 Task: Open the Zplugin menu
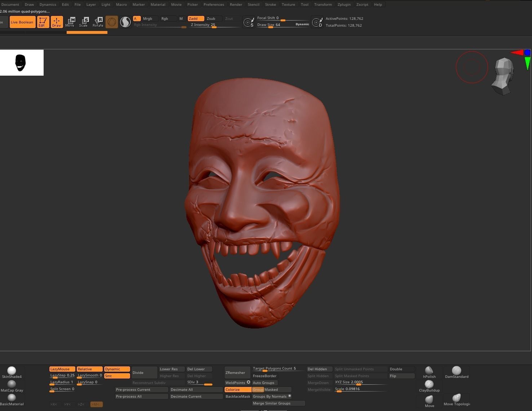(x=344, y=4)
